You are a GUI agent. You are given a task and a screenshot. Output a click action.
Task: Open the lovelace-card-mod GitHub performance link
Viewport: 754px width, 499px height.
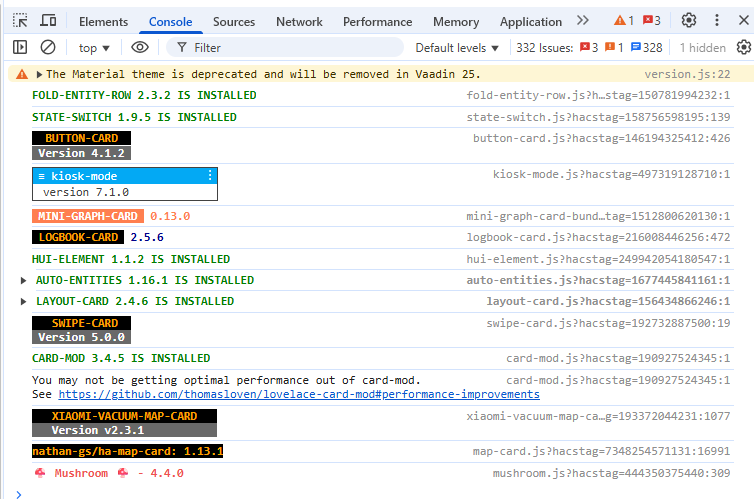[x=299, y=394]
